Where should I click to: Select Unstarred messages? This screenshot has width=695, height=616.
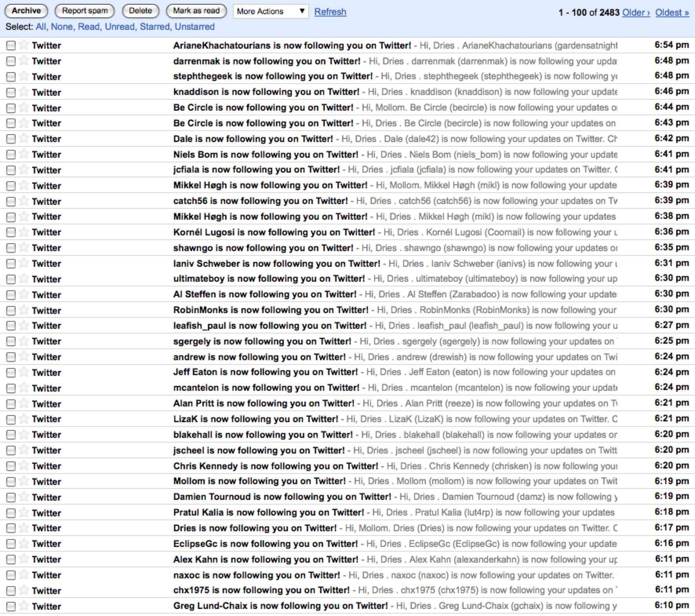195,27
